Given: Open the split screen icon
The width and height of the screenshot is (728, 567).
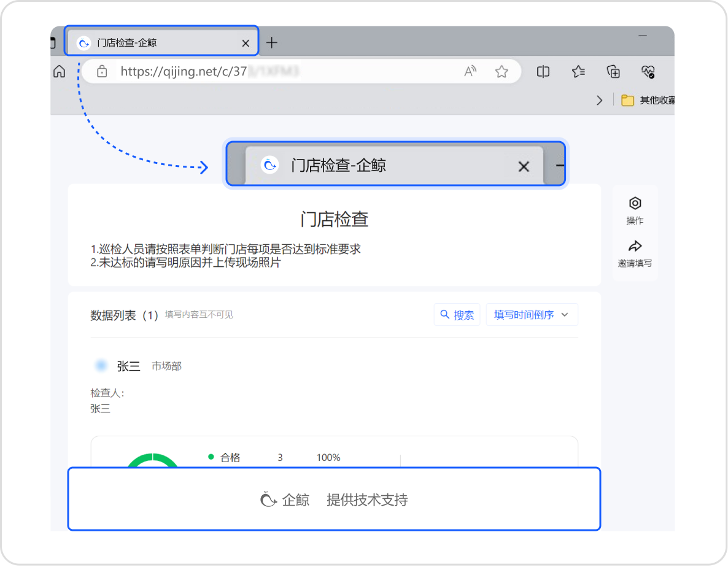Looking at the screenshot, I should coord(543,72).
